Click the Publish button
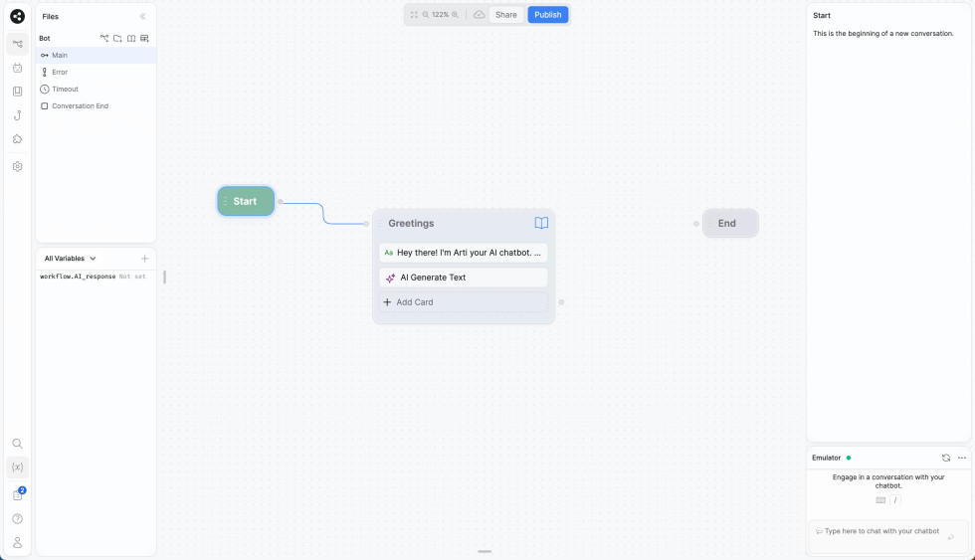975x560 pixels. (547, 15)
